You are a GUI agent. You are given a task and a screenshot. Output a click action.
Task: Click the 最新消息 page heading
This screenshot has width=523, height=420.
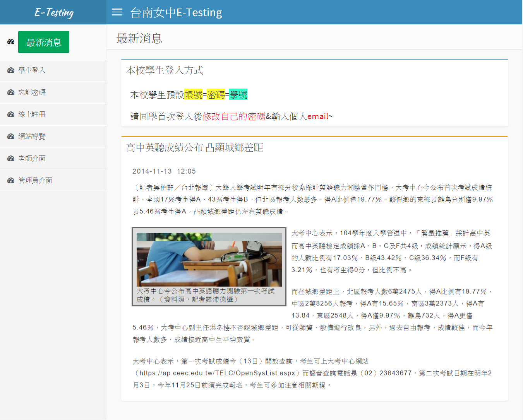click(139, 39)
